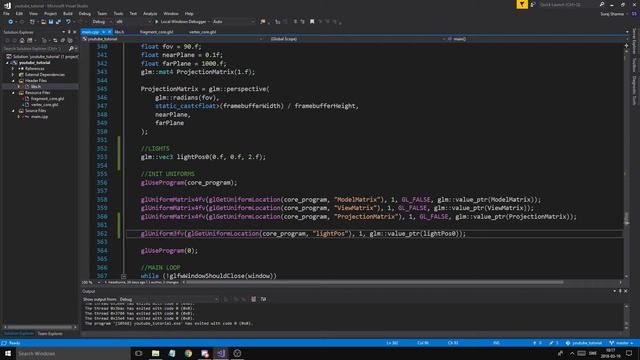
Task: Open the Analyze menu
Action: coord(150,13)
